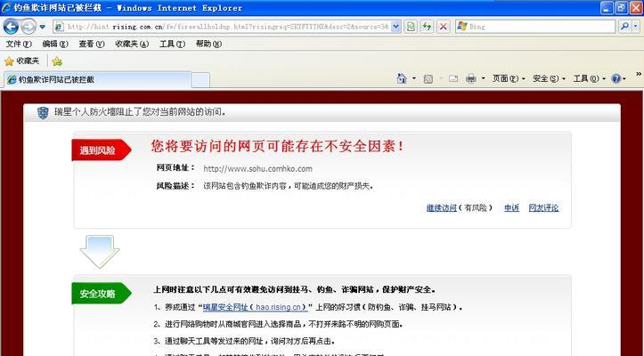644x356 pixels.
Task: Click the Bing logo in the search box
Action: (462, 27)
